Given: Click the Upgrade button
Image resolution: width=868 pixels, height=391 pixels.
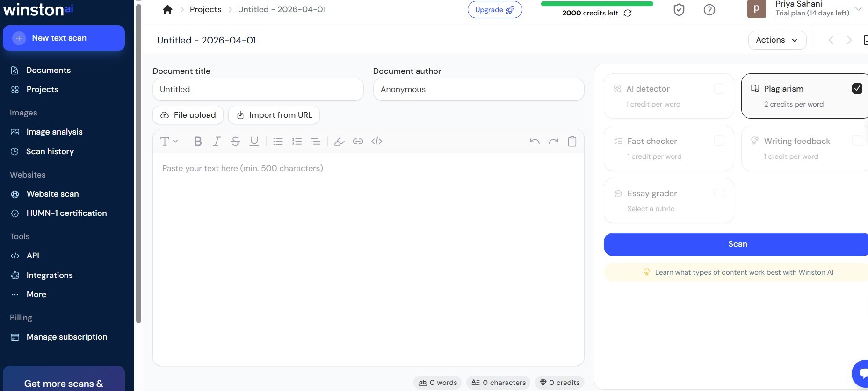Looking at the screenshot, I should 495,10.
